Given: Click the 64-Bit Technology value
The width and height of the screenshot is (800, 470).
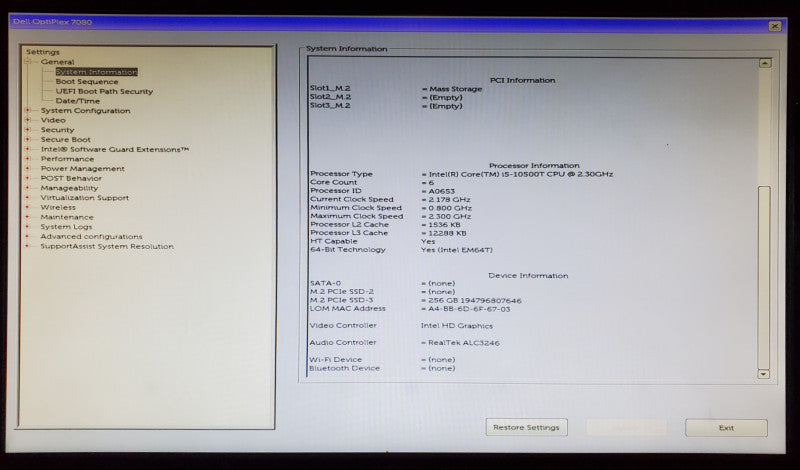Looking at the screenshot, I should pos(457,250).
